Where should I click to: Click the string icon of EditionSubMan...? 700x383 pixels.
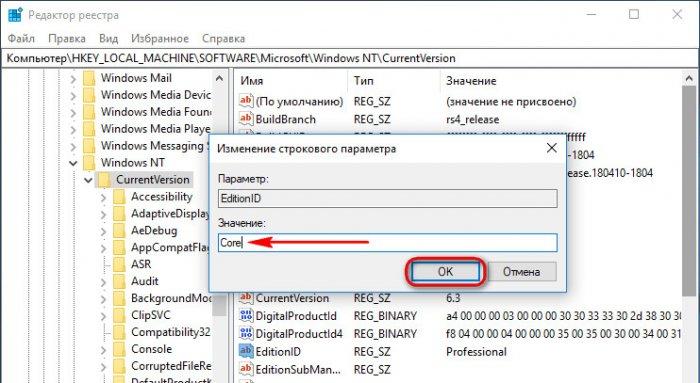(x=246, y=369)
